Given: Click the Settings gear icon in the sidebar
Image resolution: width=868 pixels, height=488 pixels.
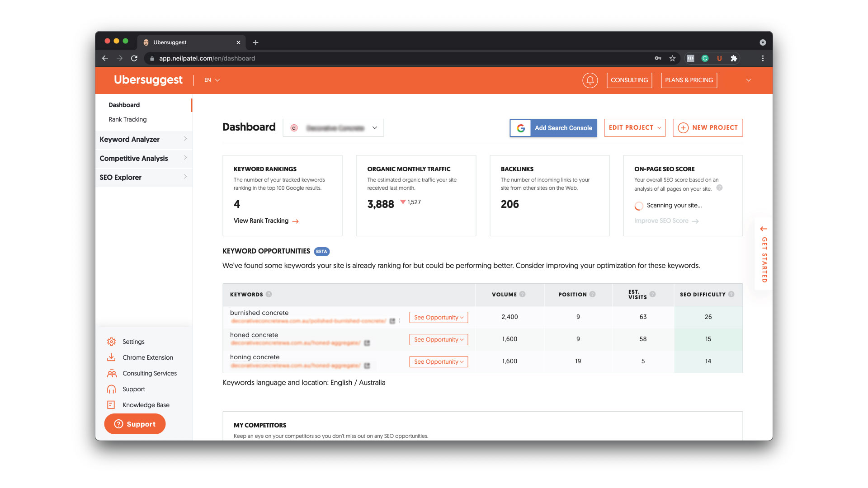Looking at the screenshot, I should (111, 342).
